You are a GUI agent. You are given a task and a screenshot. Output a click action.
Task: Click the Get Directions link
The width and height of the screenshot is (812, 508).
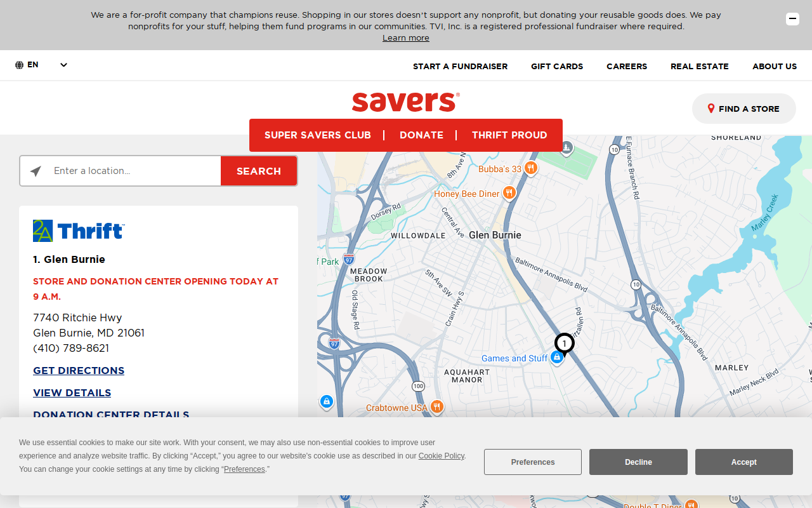79,370
